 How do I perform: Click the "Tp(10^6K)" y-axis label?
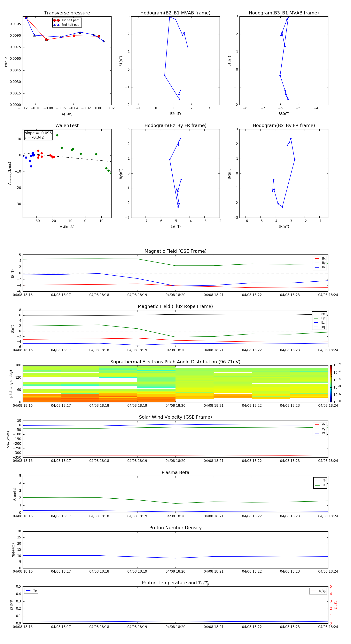pyautogui.click(x=11, y=605)
